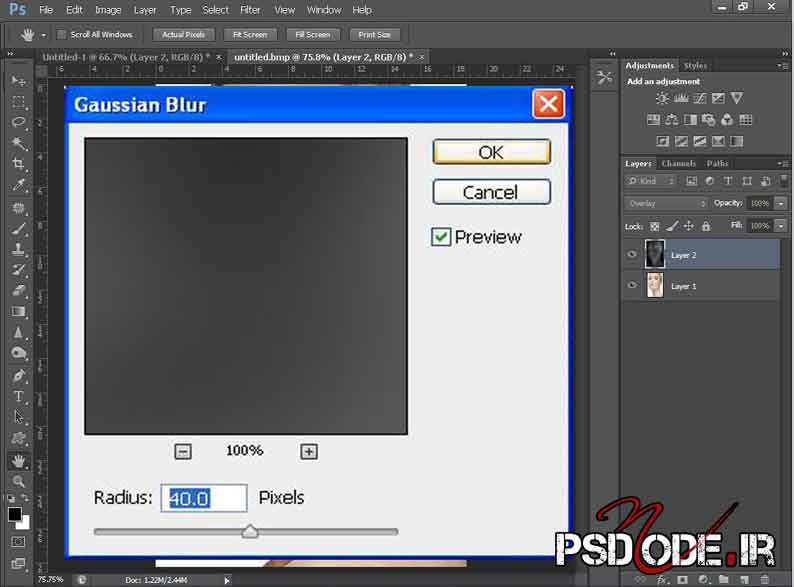Switch to the Styles tab
The height and width of the screenshot is (587, 794).
pyautogui.click(x=695, y=66)
